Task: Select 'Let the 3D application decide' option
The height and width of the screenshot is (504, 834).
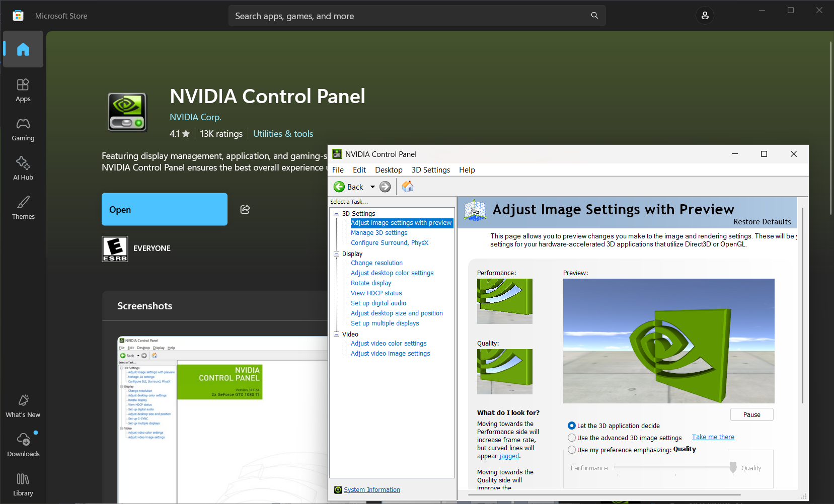Action: tap(572, 426)
